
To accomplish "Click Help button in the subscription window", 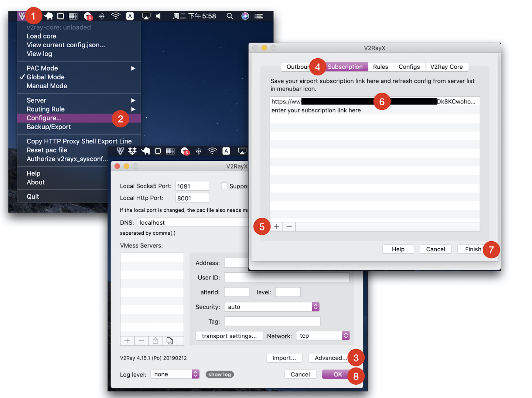I will pos(398,249).
